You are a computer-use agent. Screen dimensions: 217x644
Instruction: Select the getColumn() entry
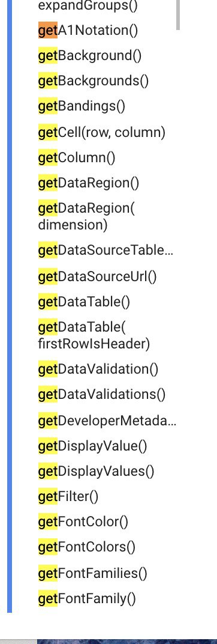77,158
